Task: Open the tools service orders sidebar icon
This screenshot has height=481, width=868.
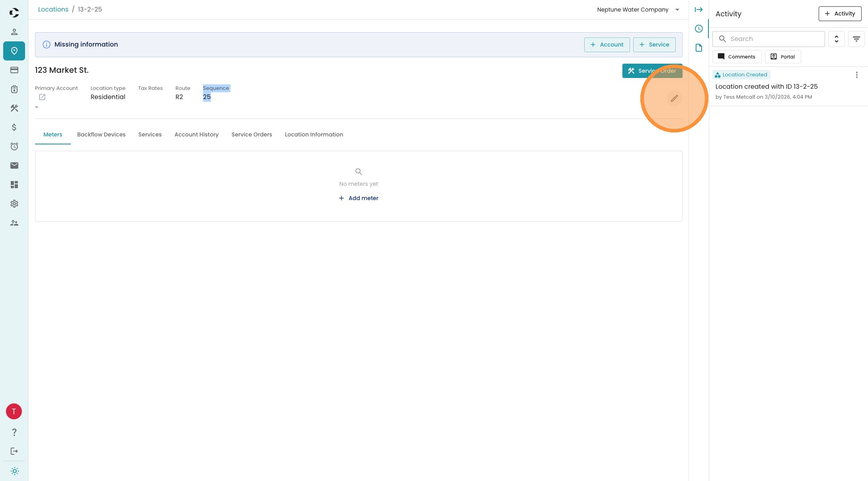Action: pyautogui.click(x=14, y=108)
